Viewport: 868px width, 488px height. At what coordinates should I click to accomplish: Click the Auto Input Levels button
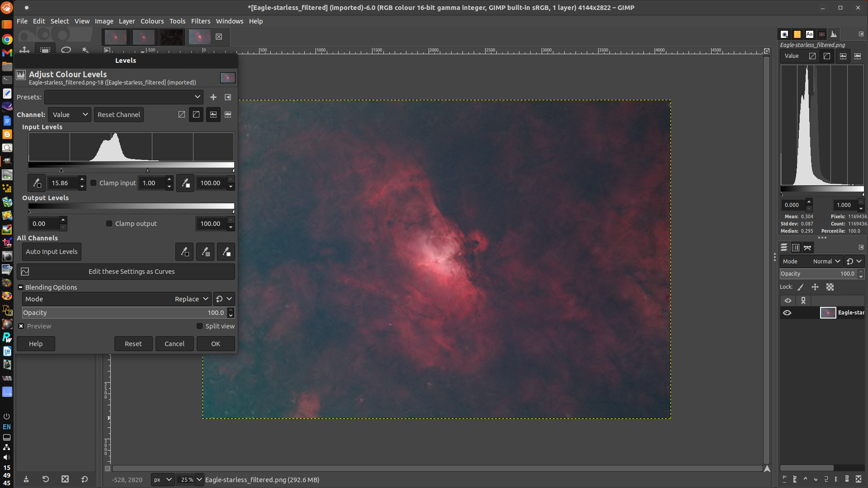click(x=52, y=252)
